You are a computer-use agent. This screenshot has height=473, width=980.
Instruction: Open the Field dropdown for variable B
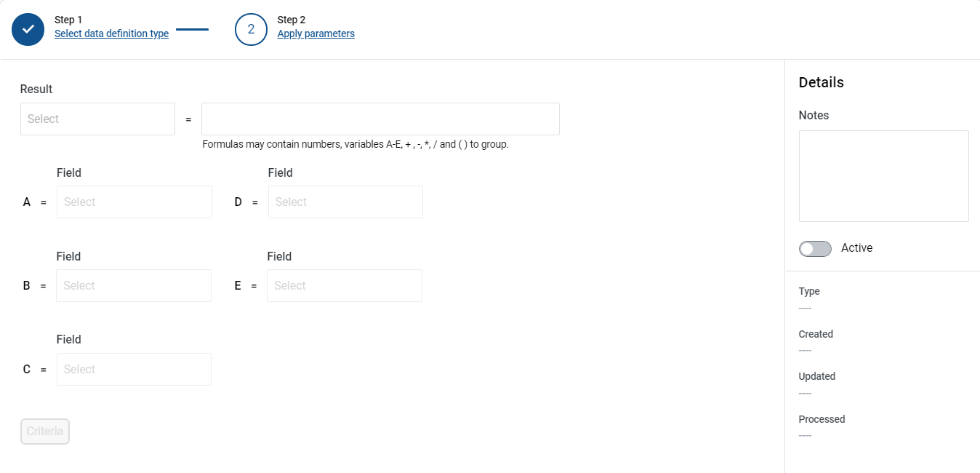[134, 285]
